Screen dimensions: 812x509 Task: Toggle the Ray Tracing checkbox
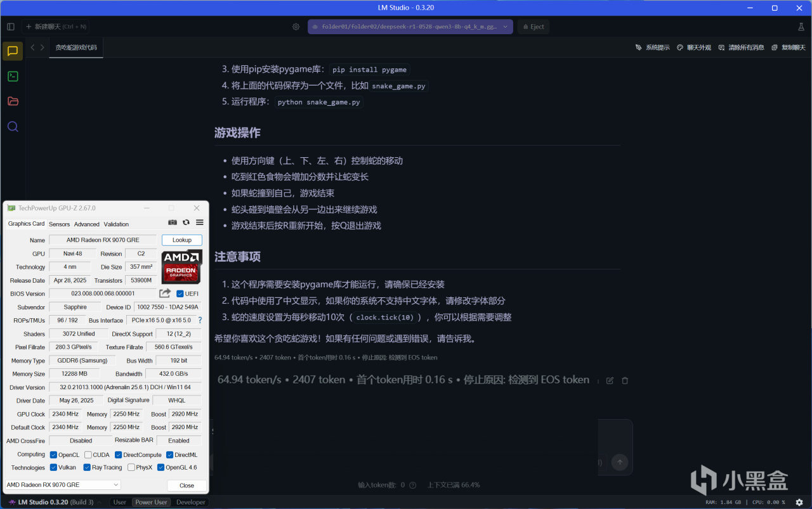point(87,467)
